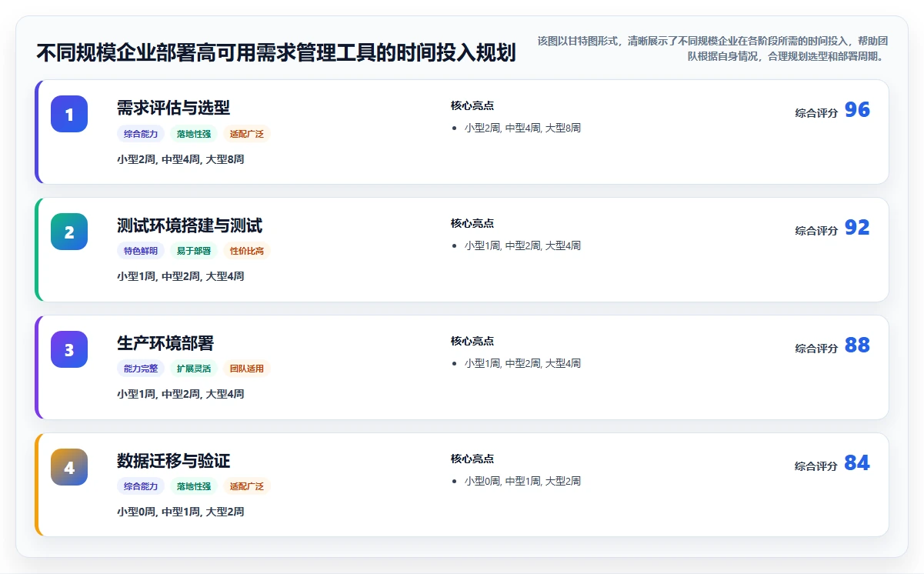Click bold summary 小型0周, 中型1周, 大型2周
This screenshot has width=924, height=574.
[x=181, y=512]
